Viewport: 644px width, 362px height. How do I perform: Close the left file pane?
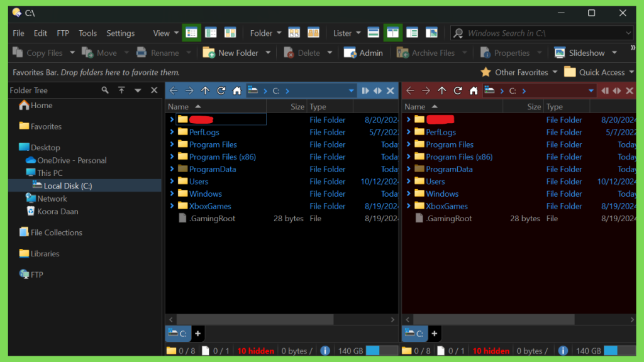(x=390, y=90)
